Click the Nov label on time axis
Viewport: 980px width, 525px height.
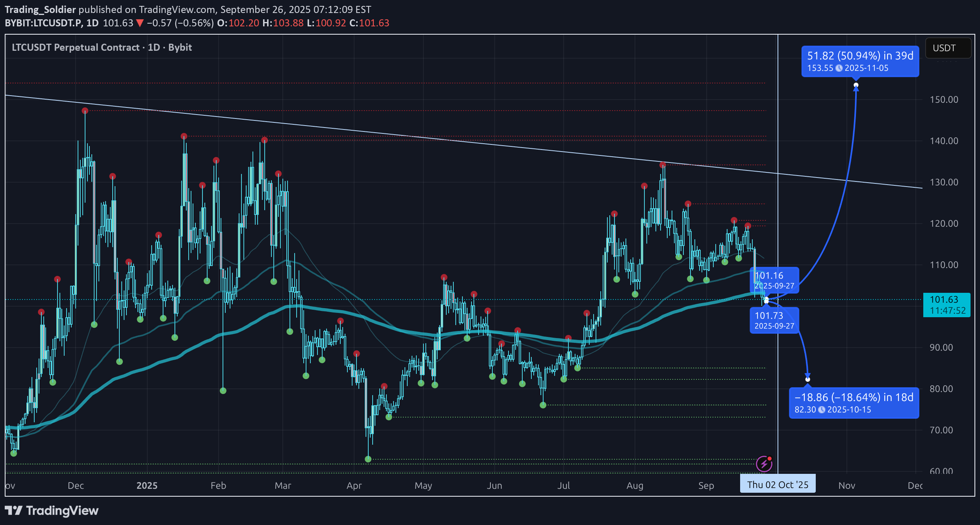click(847, 486)
